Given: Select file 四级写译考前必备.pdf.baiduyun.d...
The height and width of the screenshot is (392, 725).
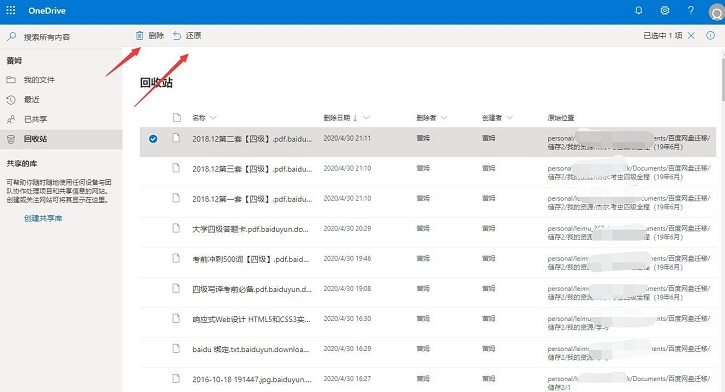Looking at the screenshot, I should [252, 289].
